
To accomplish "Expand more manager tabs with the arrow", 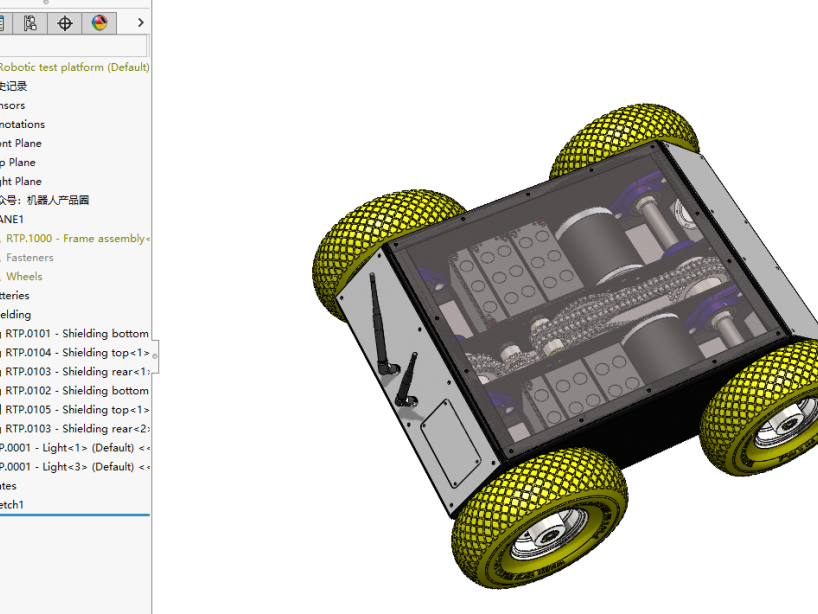I will tap(140, 22).
